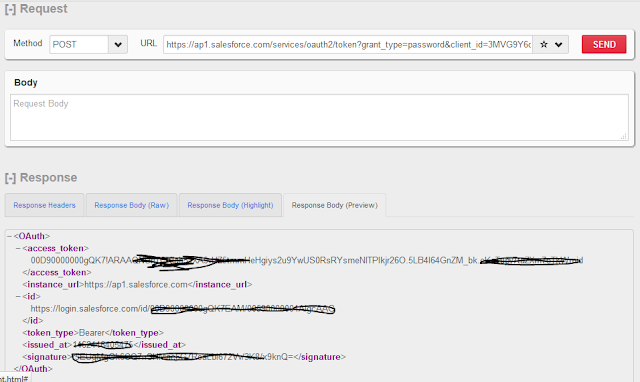Click the closing </OAuth> tag
The height and width of the screenshot is (382, 640).
pos(33,369)
